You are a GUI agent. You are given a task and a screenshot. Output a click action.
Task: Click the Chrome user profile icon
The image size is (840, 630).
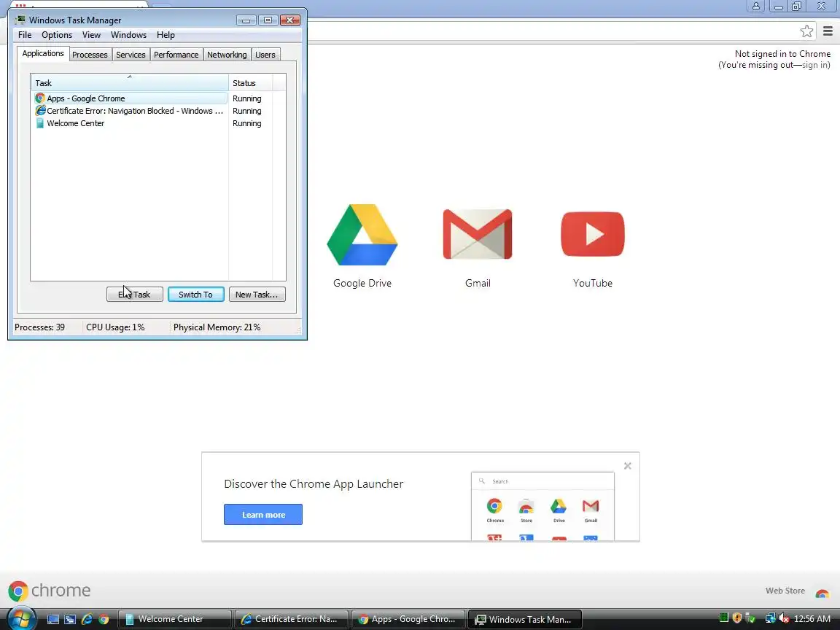[756, 6]
